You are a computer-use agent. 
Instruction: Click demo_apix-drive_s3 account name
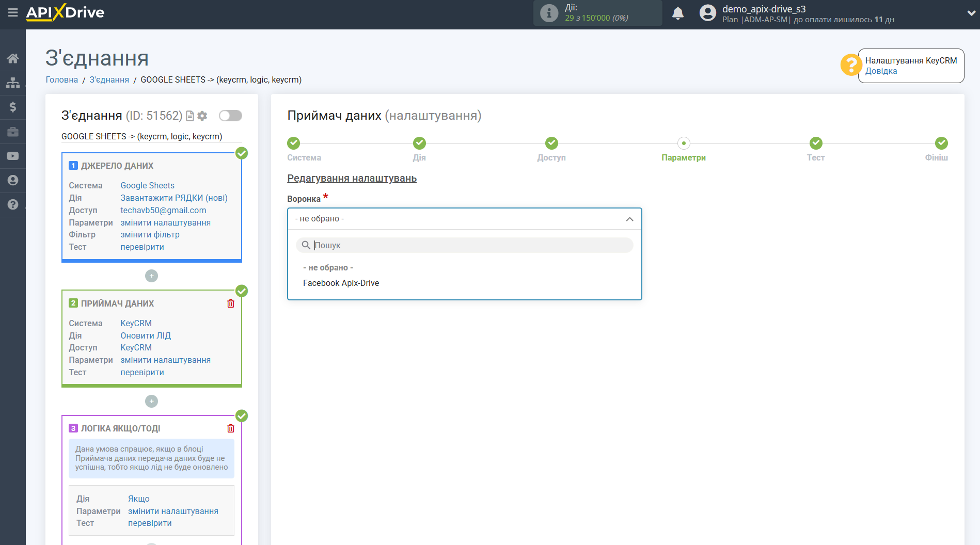coord(764,9)
